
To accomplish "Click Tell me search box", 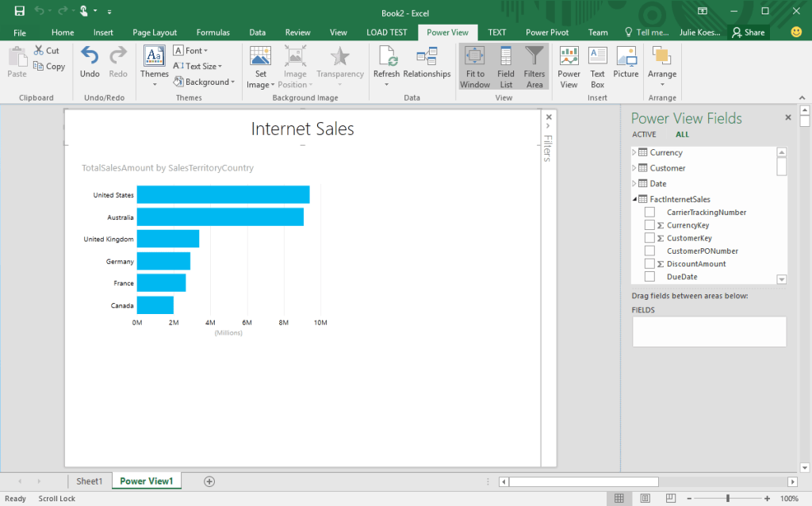I will click(647, 32).
